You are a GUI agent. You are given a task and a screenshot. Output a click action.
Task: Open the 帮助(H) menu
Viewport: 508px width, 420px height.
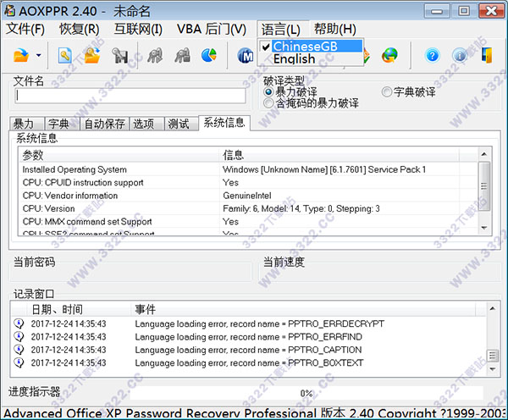pyautogui.click(x=335, y=29)
